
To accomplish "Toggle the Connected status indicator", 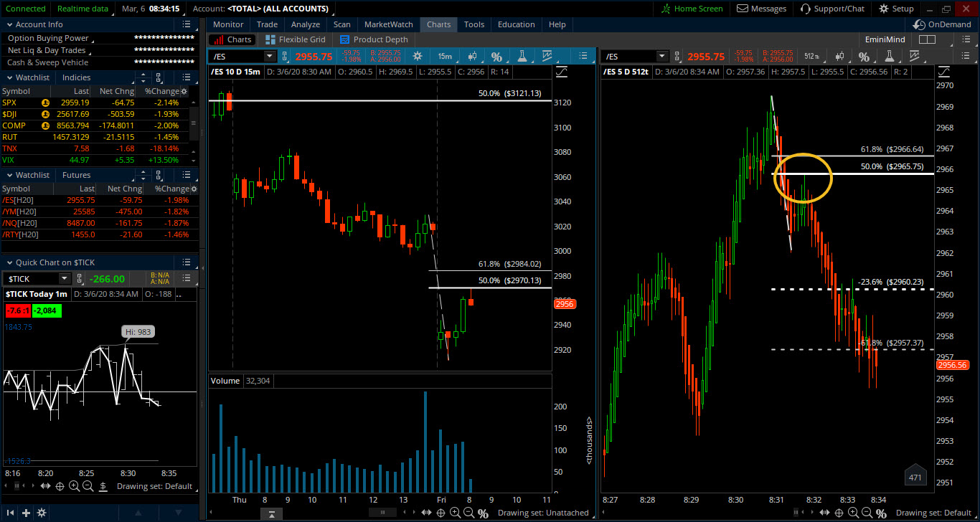I will click(26, 9).
